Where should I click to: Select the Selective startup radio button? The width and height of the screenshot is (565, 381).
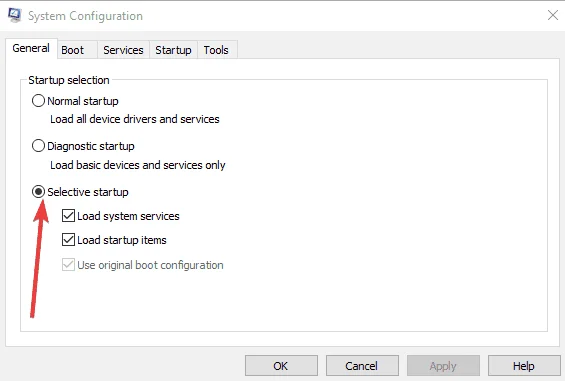point(38,192)
